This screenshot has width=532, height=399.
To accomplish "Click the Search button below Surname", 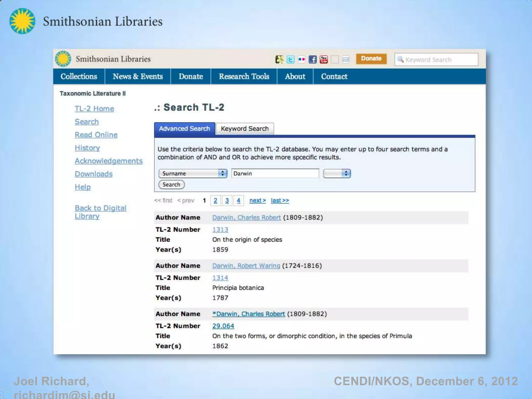I will (x=171, y=184).
